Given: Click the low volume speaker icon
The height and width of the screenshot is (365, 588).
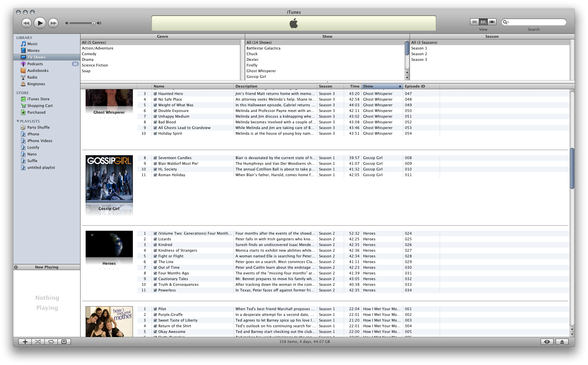Looking at the screenshot, I should (67, 23).
